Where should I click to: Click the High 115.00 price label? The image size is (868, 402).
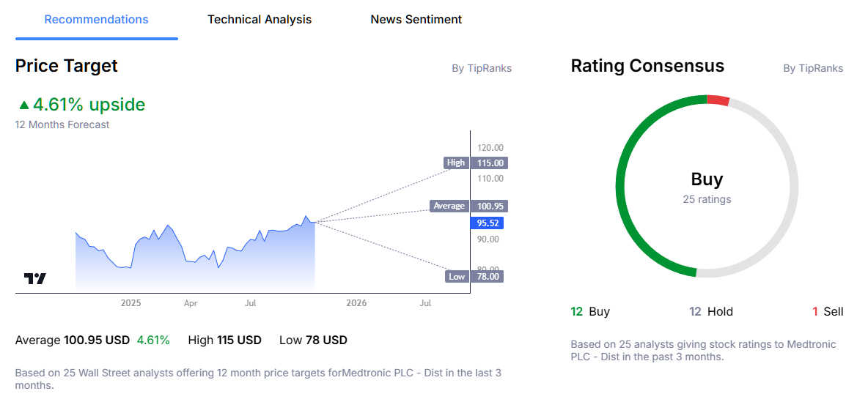(474, 163)
